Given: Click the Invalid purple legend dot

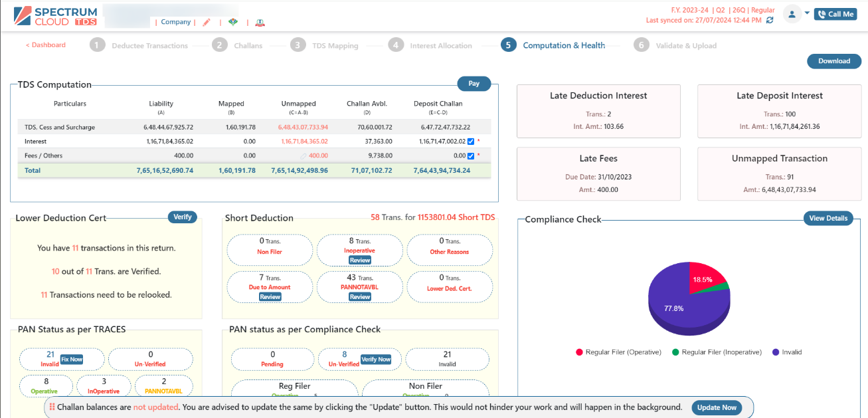Looking at the screenshot, I should pos(776,352).
